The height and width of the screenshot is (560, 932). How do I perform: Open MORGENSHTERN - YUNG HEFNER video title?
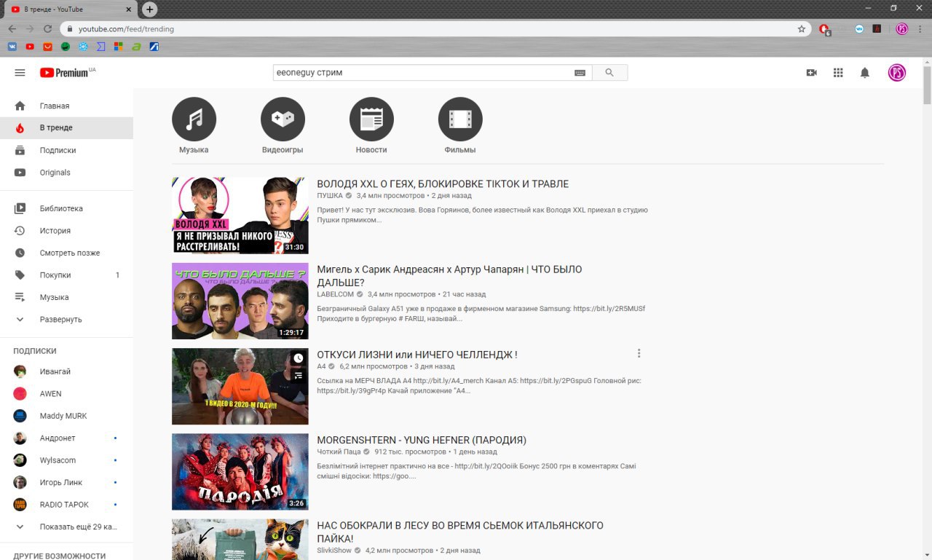pyautogui.click(x=422, y=440)
